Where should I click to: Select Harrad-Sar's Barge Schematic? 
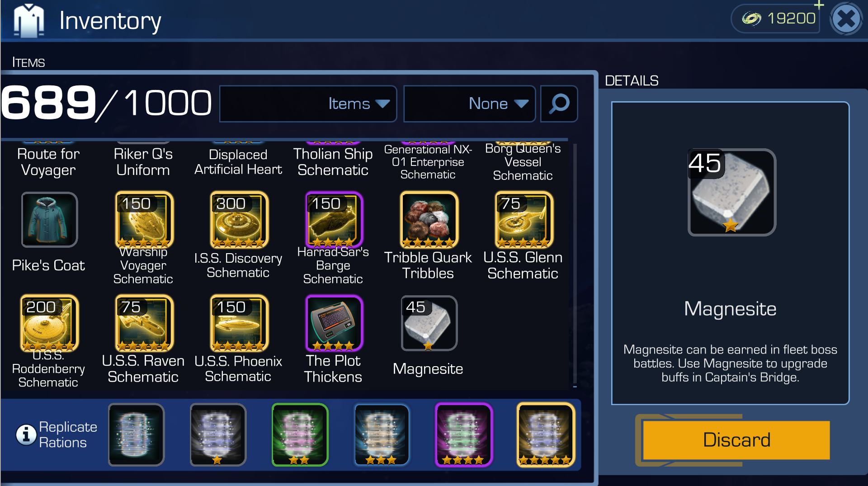click(334, 220)
